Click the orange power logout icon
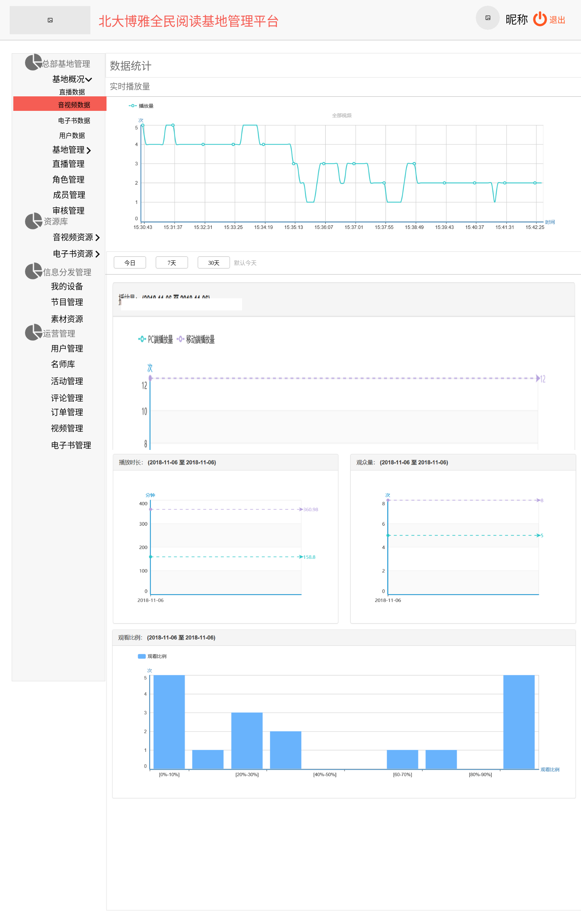This screenshot has height=924, width=581. (540, 19)
